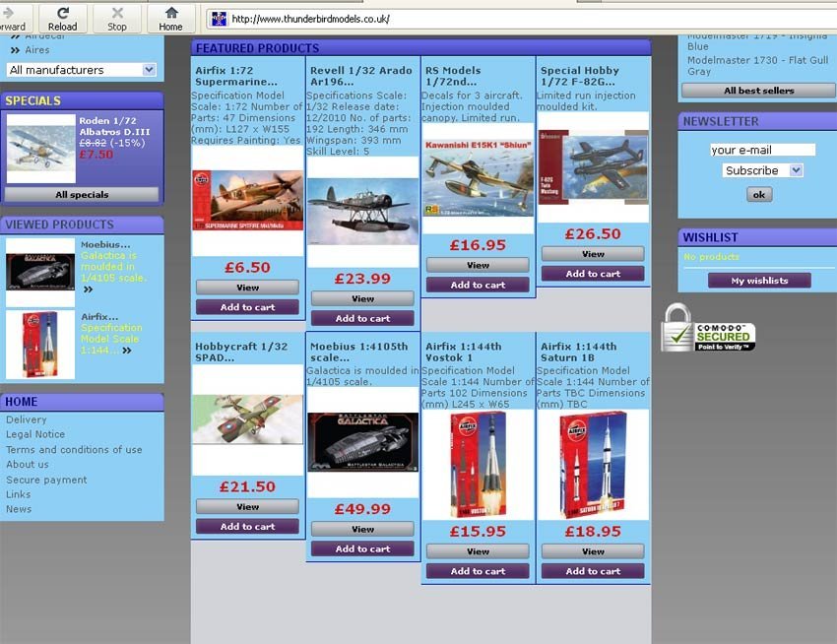
Task: Add RS Models £16.95 to cart
Action: pyautogui.click(x=479, y=285)
